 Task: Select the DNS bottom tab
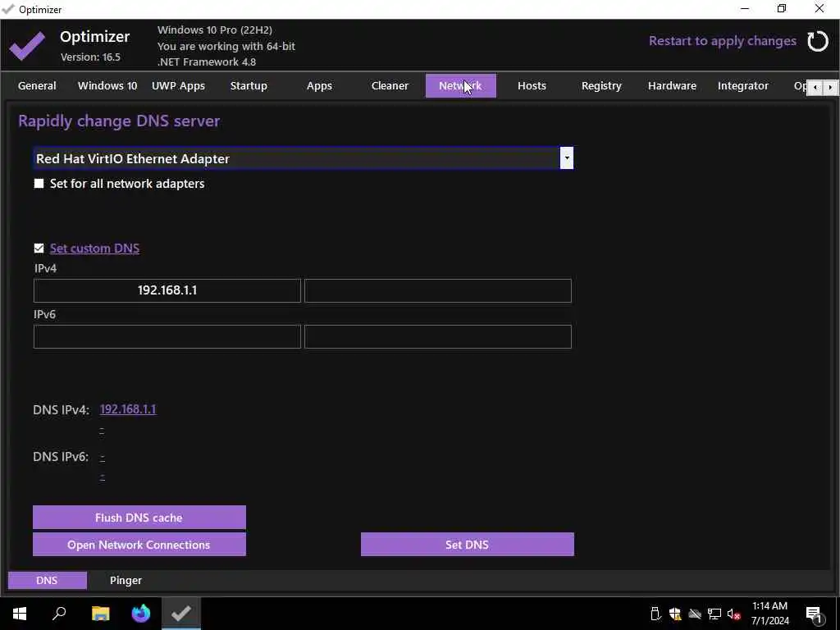(47, 580)
